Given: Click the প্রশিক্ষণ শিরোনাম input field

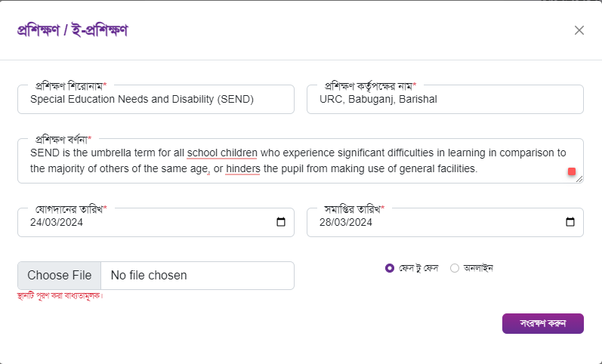Looking at the screenshot, I should 156,100.
